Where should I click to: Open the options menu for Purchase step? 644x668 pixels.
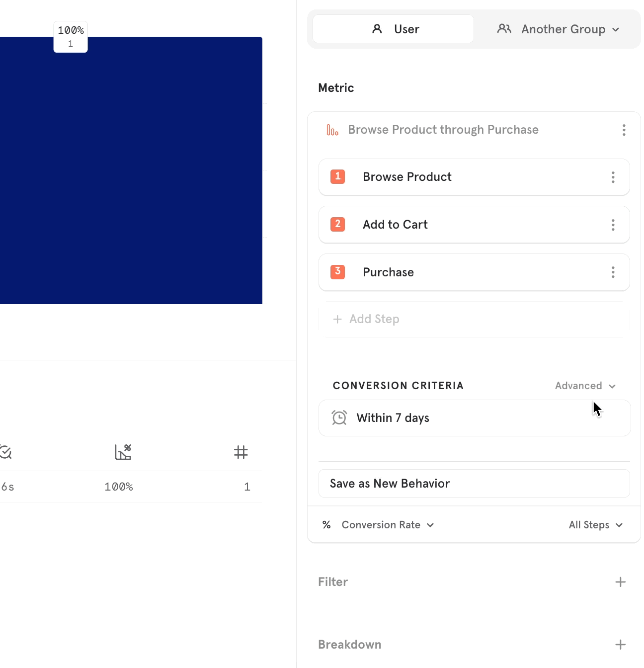click(613, 272)
